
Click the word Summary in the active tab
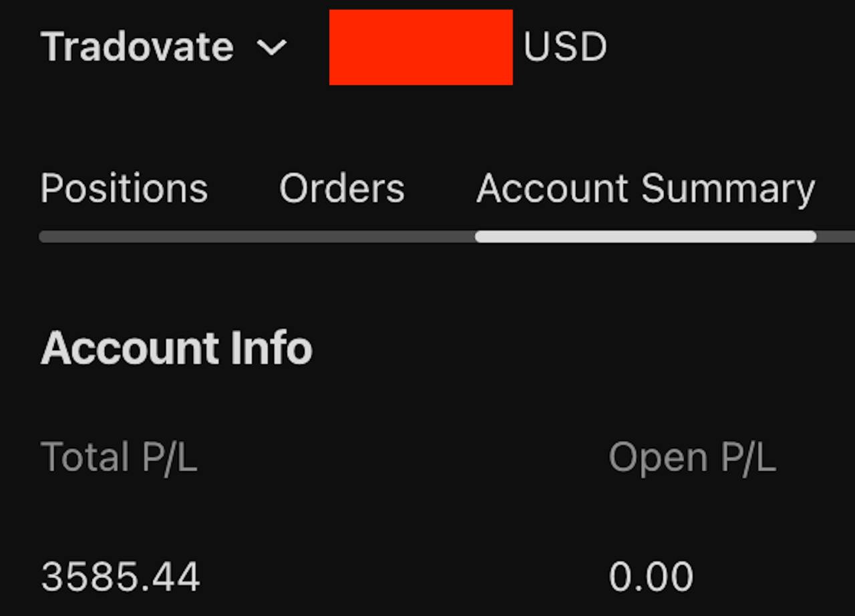click(728, 190)
